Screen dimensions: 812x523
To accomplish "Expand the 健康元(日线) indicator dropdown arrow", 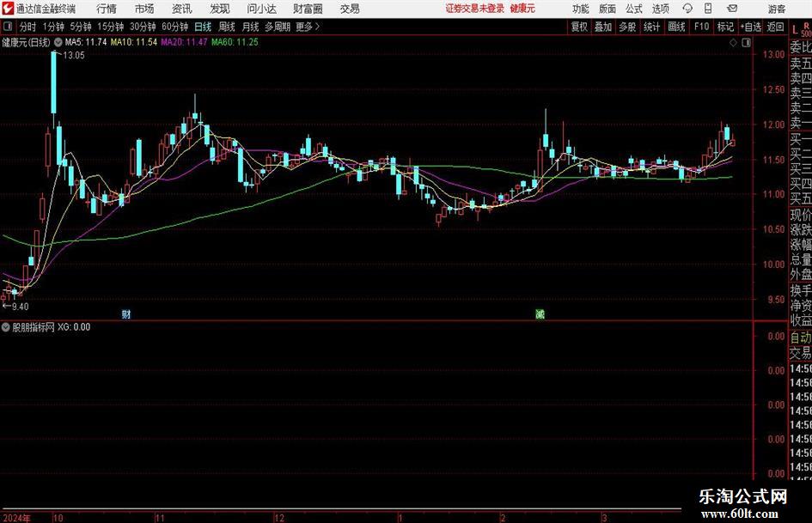I will 58,42.
